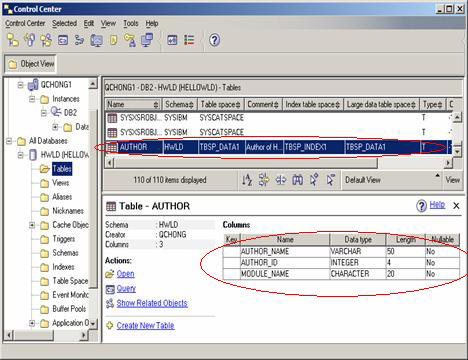Click the Open action link

pyautogui.click(x=125, y=274)
